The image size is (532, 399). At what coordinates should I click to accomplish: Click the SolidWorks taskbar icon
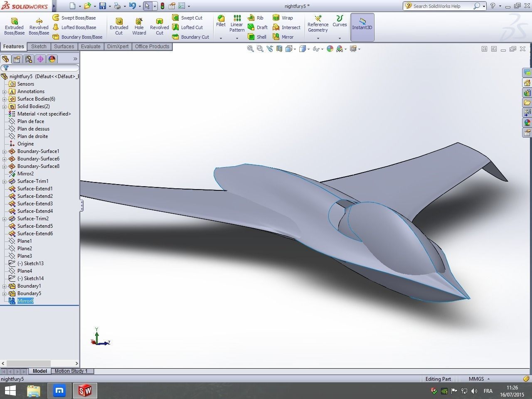click(85, 391)
